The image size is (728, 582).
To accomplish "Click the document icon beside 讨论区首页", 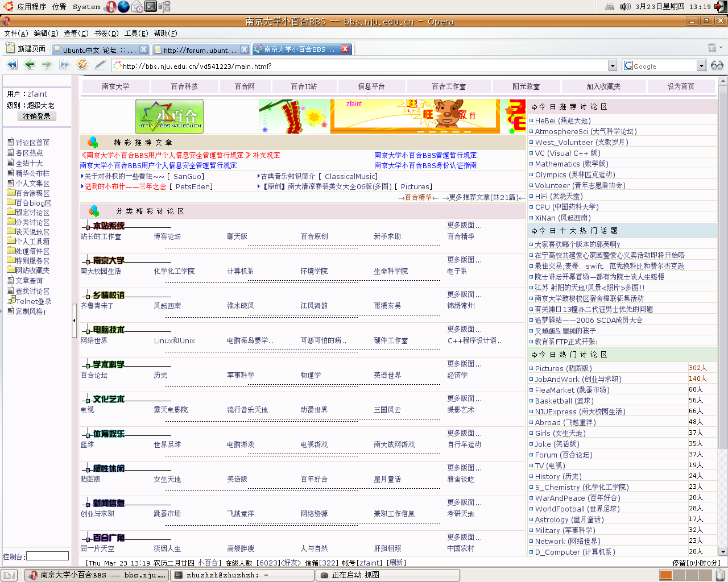I will click(10, 142).
